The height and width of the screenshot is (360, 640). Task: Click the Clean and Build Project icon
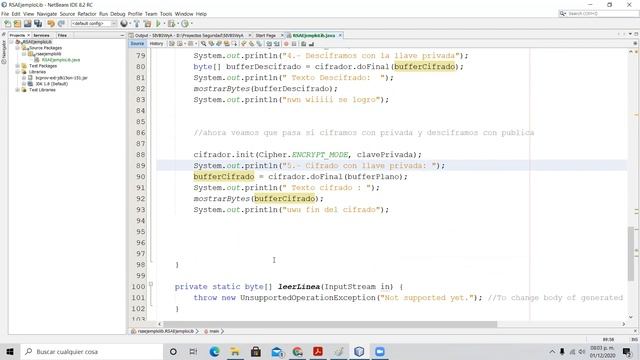click(147, 24)
